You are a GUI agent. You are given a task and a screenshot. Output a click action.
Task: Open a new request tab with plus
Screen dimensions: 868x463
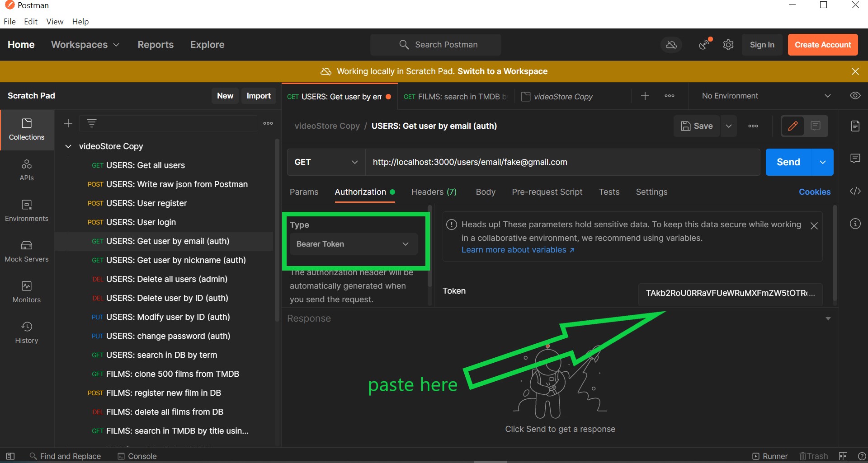coord(645,96)
